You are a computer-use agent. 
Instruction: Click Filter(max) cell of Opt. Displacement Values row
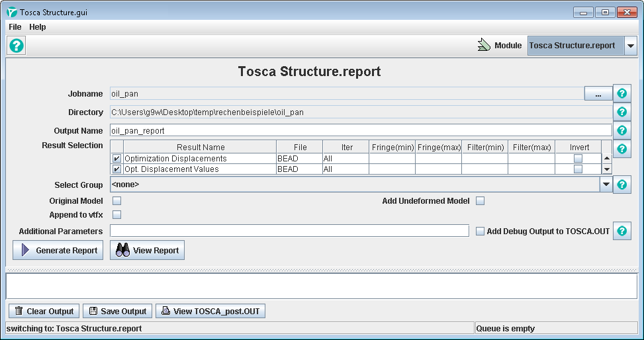pos(532,169)
